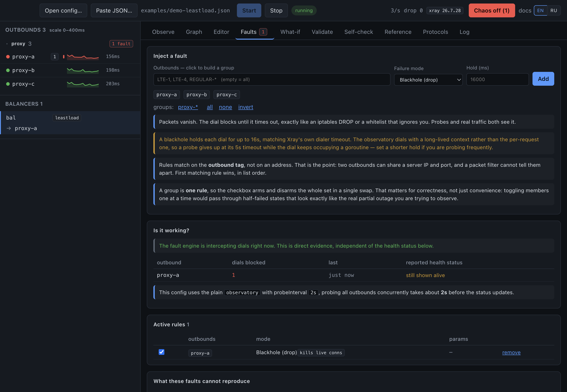This screenshot has height=392, width=567.
Task: Select the proxy-* group link
Action: coord(188,107)
